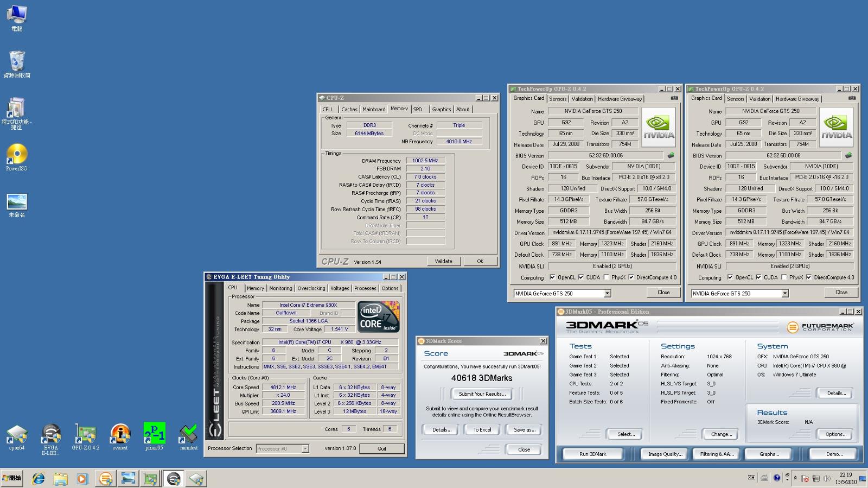Click Save as in 3DMark Score
Viewport: 868px width, 488px height.
(x=524, y=430)
